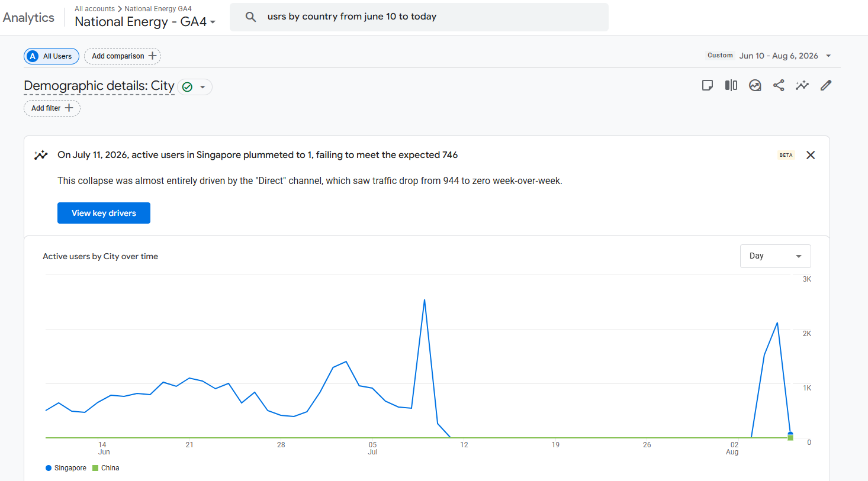Click the insight trend icon beside headline

coord(41,155)
